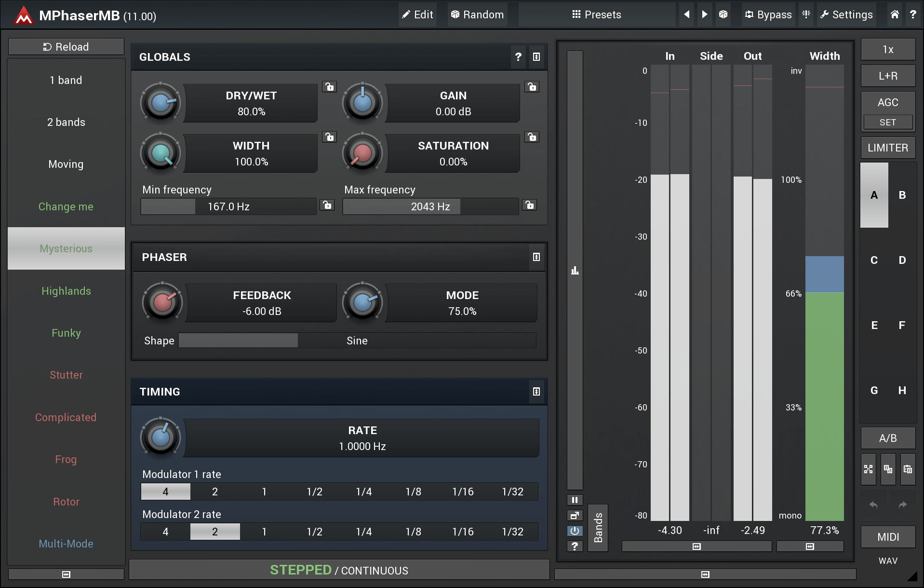Open the L+R channel mode selector

(x=888, y=76)
